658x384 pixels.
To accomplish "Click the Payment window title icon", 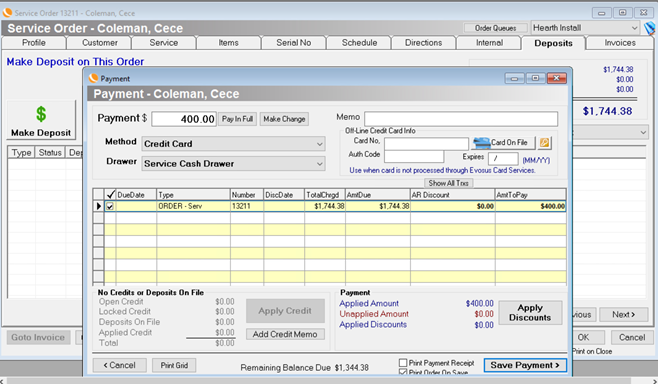I will coord(94,78).
